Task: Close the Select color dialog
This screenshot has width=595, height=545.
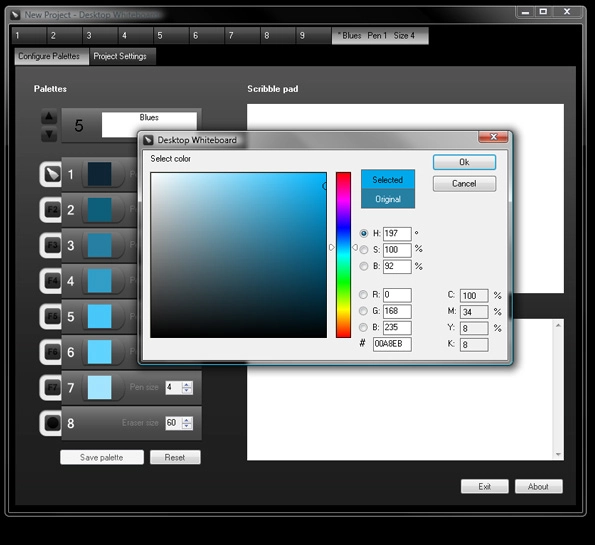Action: click(493, 137)
